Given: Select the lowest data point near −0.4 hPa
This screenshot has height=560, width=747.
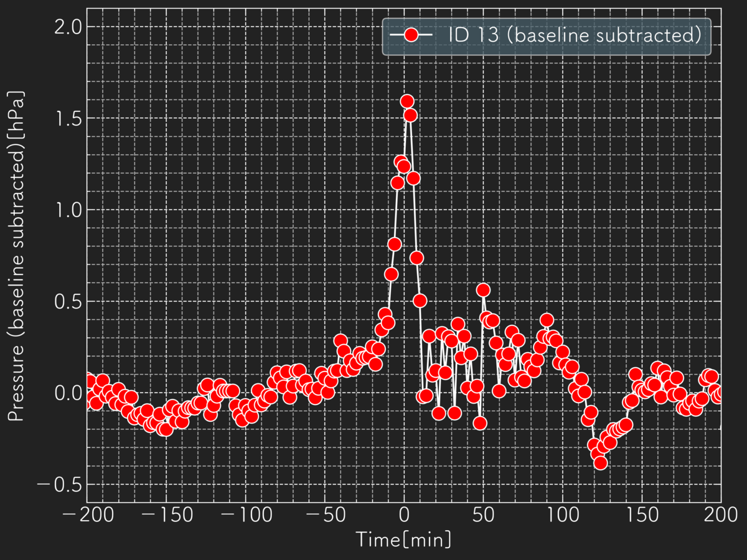Looking at the screenshot, I should click(x=600, y=462).
